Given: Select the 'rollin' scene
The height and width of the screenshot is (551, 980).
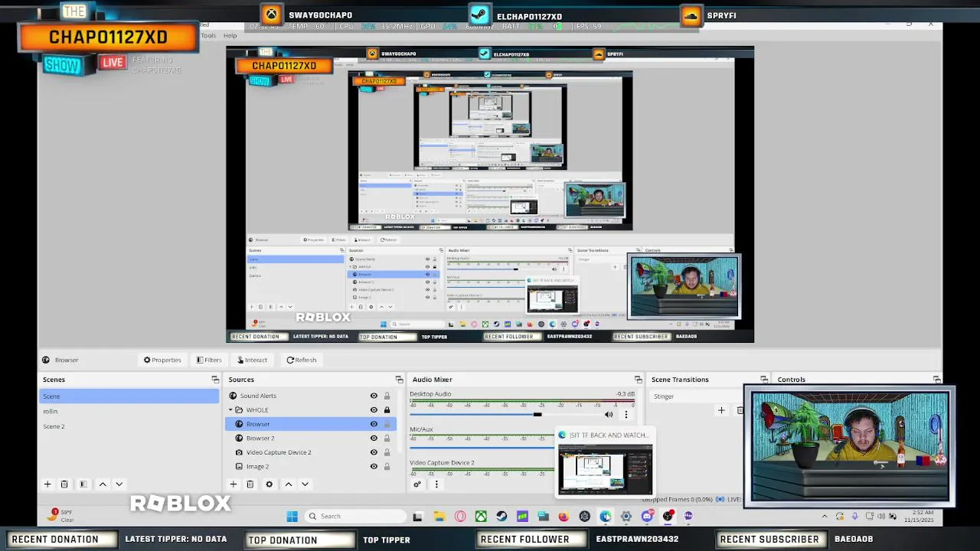Looking at the screenshot, I should click(129, 411).
